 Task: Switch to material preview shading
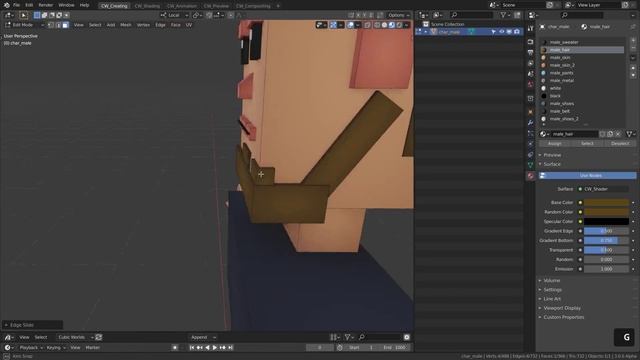pos(392,25)
